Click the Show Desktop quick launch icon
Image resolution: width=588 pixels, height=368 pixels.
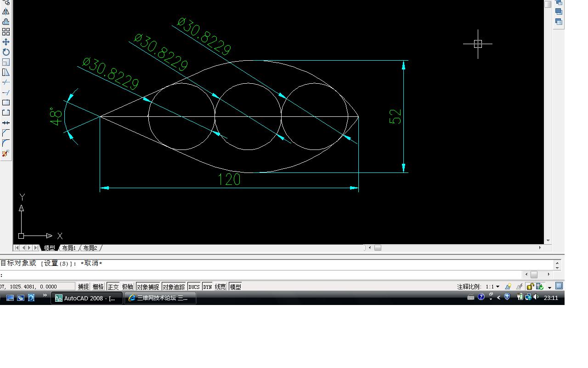[10, 298]
